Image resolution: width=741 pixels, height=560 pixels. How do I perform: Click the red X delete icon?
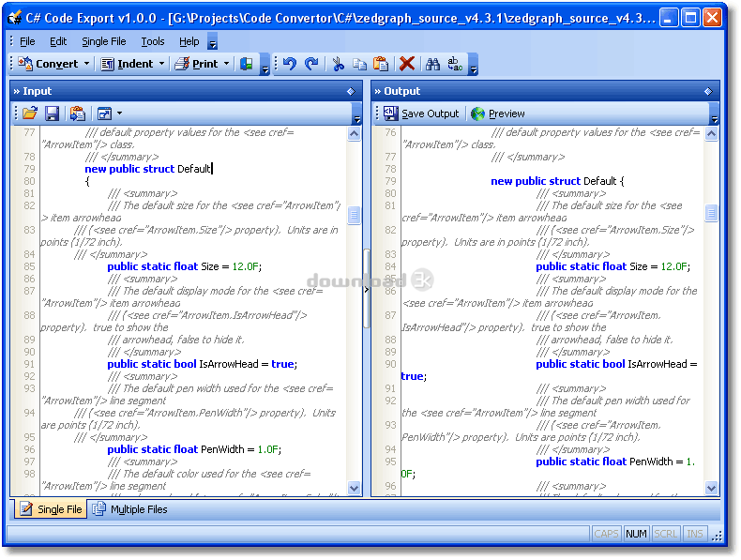pos(406,64)
